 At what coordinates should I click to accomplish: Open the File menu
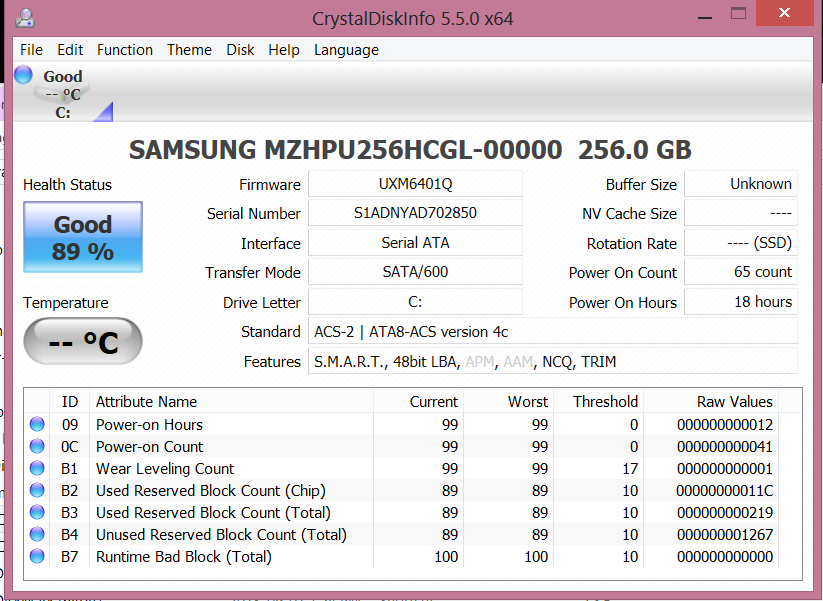tap(31, 50)
